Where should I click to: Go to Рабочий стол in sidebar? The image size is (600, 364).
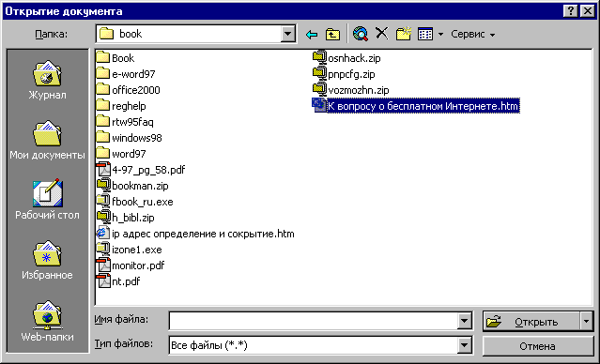[47, 199]
